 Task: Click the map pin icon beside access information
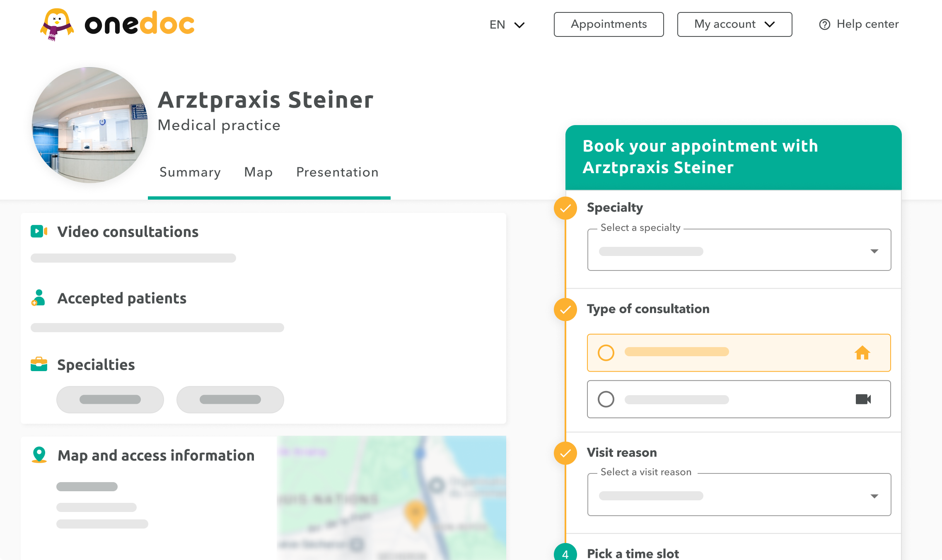(39, 454)
